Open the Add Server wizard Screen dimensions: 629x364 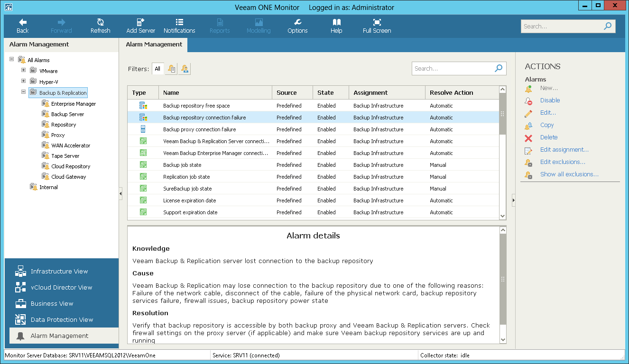pos(141,26)
